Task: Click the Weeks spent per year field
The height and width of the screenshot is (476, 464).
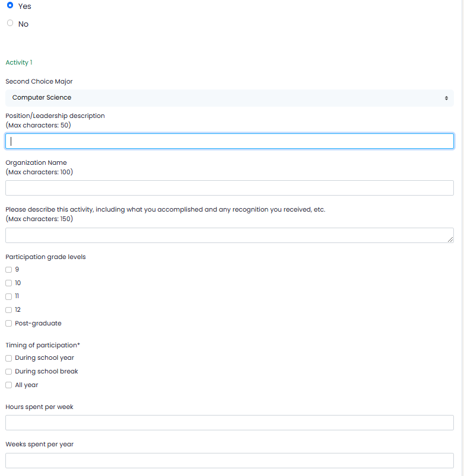Action: pos(230,461)
